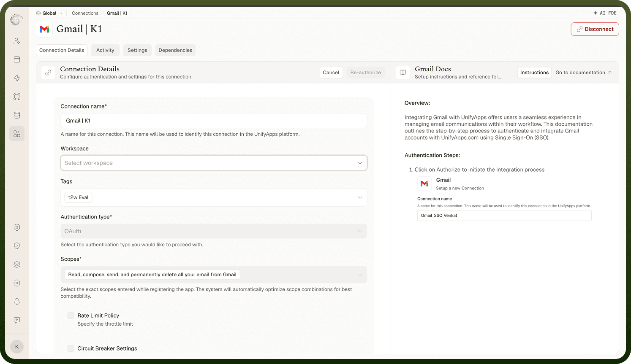631x364 pixels.
Task: Open the Go to documentation link
Action: click(x=584, y=73)
